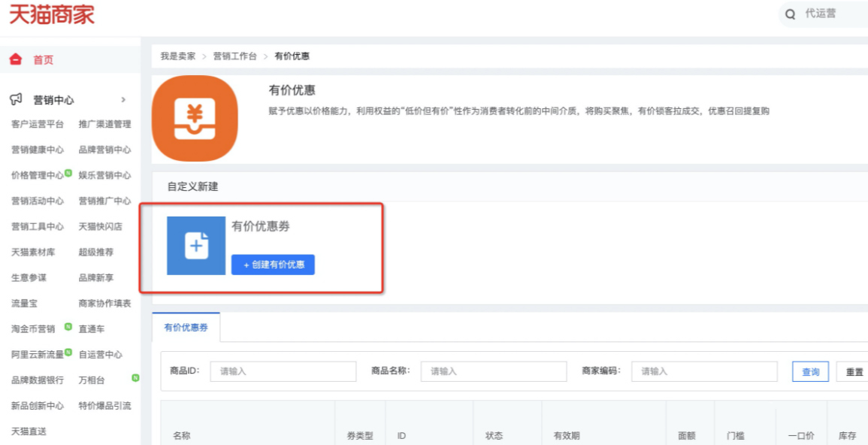The height and width of the screenshot is (445, 868).
Task: Click the green N badge next to 淘金币营销
Action: coord(68,326)
